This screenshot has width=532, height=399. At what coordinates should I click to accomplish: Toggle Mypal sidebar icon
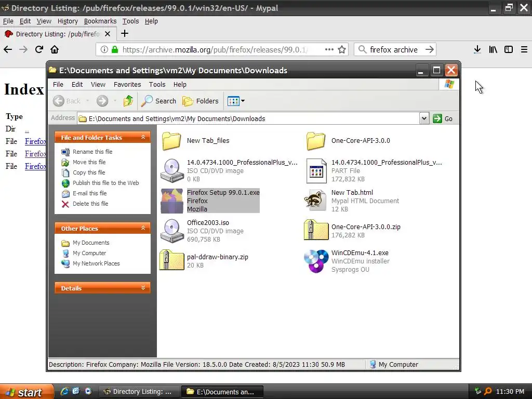tap(508, 49)
